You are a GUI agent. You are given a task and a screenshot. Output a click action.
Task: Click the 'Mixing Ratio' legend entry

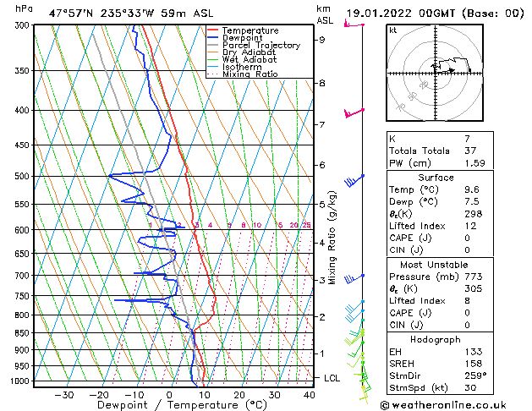click(x=250, y=74)
